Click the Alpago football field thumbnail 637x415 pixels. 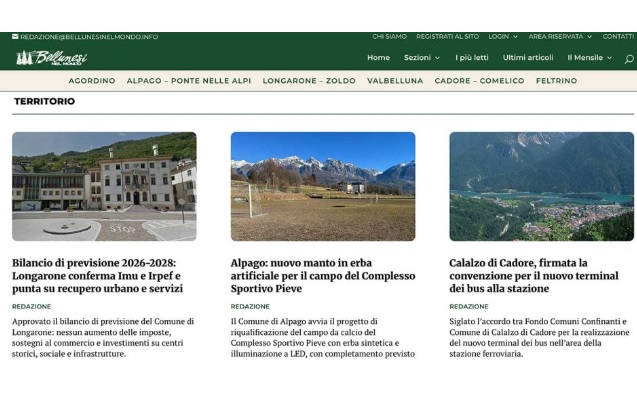pyautogui.click(x=323, y=186)
